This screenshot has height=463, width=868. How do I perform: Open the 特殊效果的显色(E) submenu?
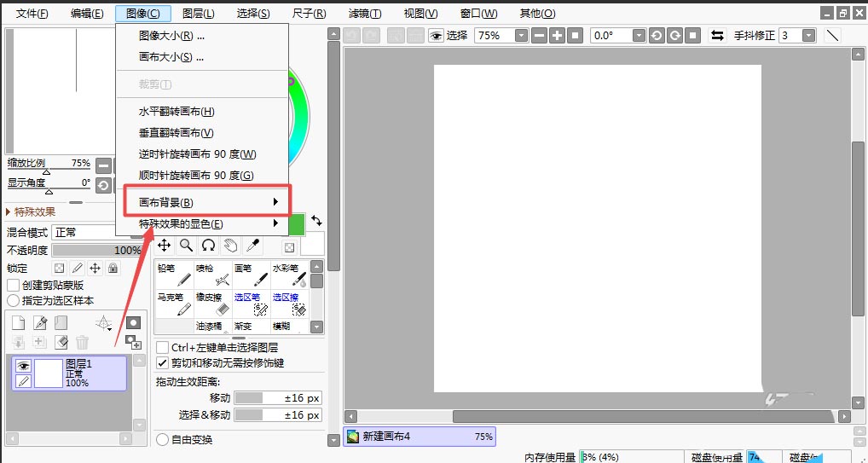click(202, 223)
